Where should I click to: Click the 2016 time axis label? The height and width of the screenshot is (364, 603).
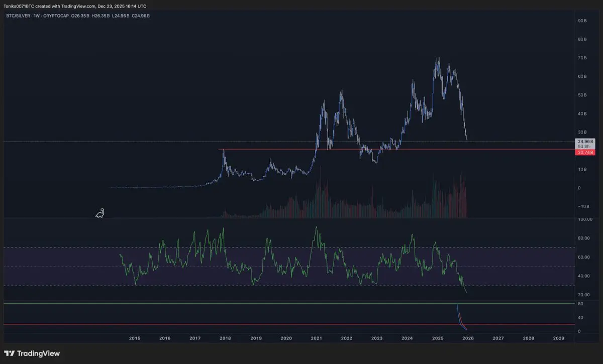click(165, 338)
